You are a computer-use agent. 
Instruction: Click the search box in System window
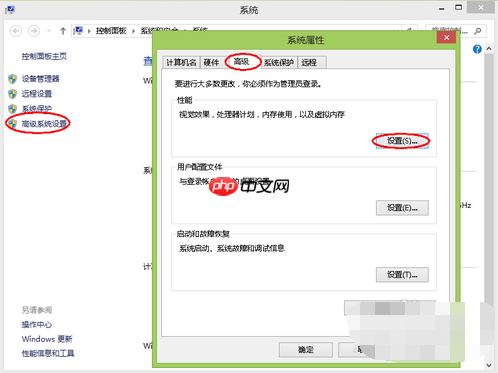(456, 31)
